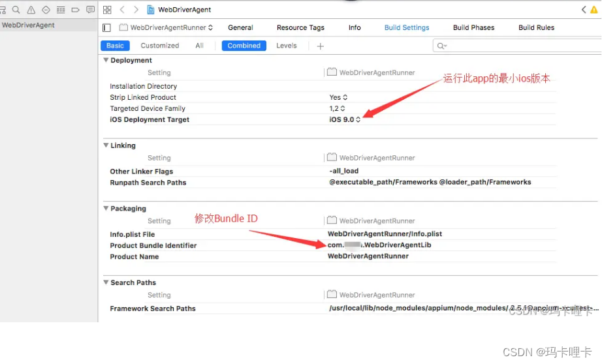Switch to Levels view
The width and height of the screenshot is (602, 364).
click(287, 46)
